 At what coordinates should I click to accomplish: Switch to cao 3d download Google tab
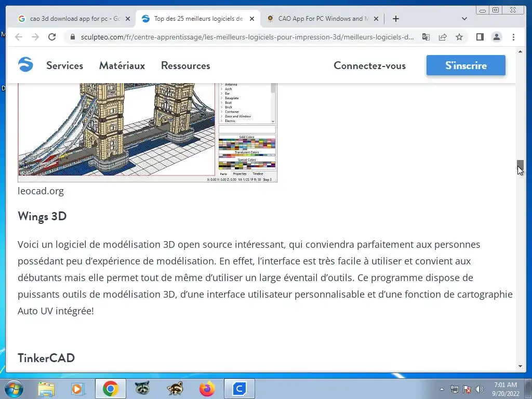click(74, 19)
